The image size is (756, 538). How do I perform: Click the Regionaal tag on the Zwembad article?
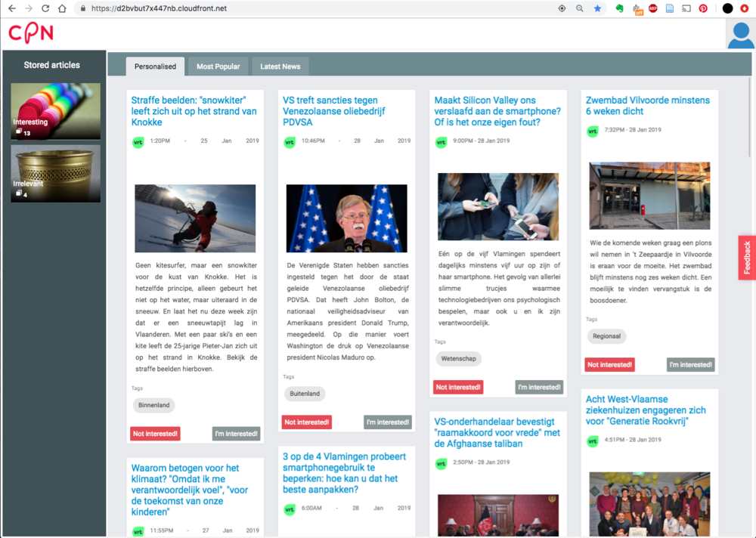click(606, 335)
